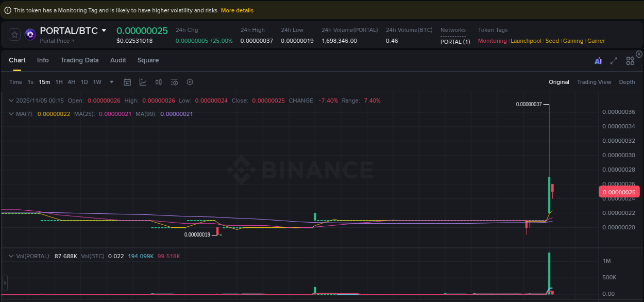Click the candlestick comparison icon

click(158, 82)
